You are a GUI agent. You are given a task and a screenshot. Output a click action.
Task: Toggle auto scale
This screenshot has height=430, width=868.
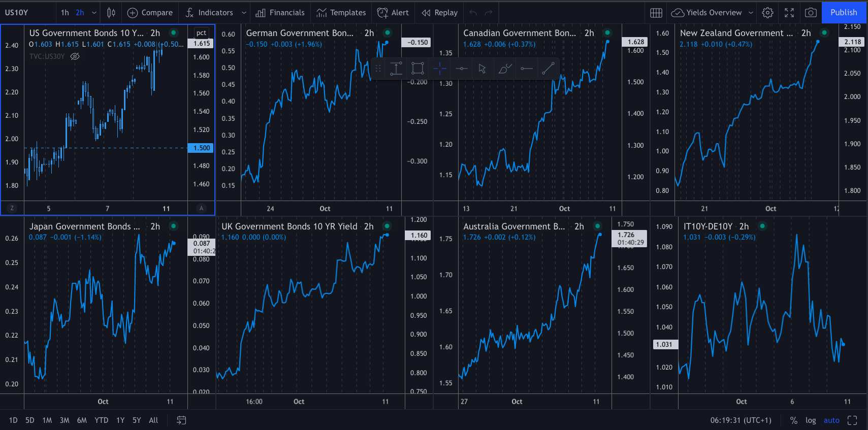tap(831, 420)
